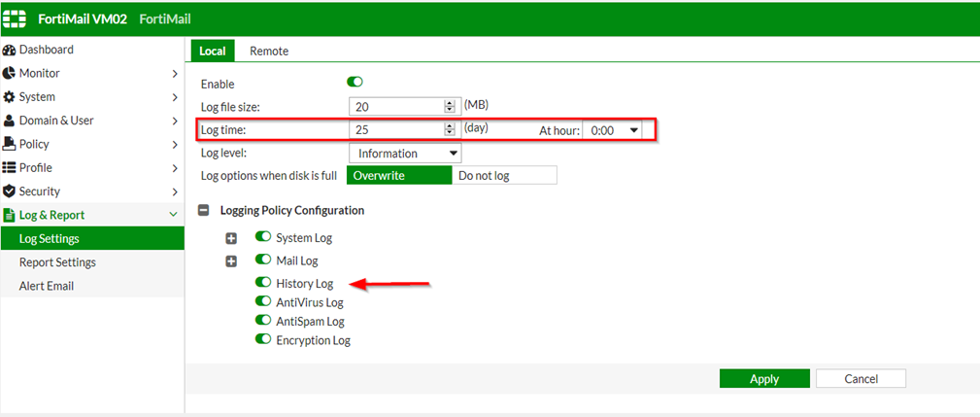Click the Monitor pie chart icon
This screenshot has width=980, height=417.
[x=9, y=74]
